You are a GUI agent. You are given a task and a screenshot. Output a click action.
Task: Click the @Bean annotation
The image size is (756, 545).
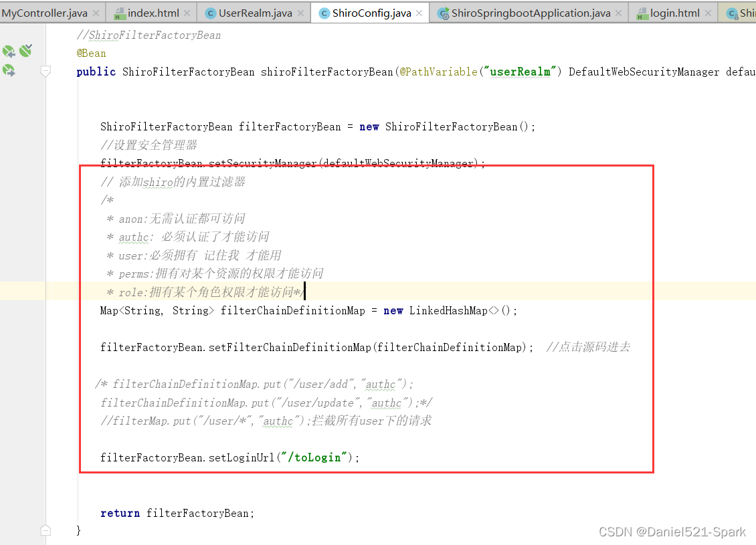pos(91,53)
